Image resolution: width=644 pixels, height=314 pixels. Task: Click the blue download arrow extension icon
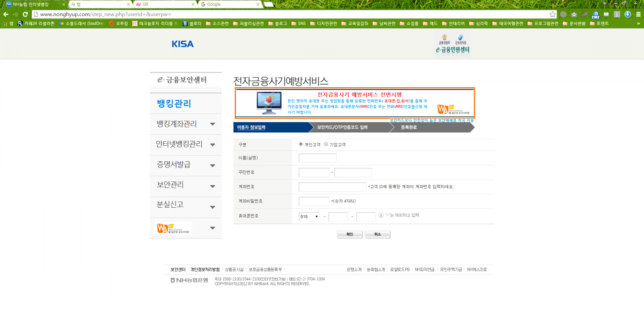click(627, 14)
